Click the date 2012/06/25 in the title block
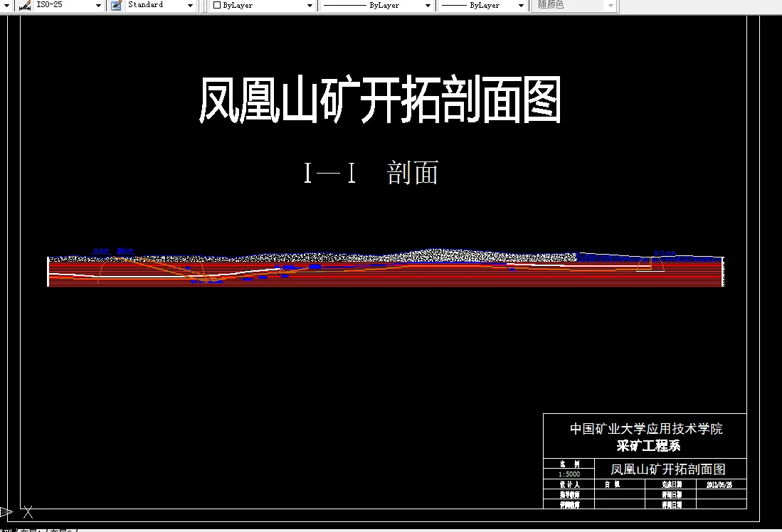This screenshot has width=782, height=532. point(721,483)
